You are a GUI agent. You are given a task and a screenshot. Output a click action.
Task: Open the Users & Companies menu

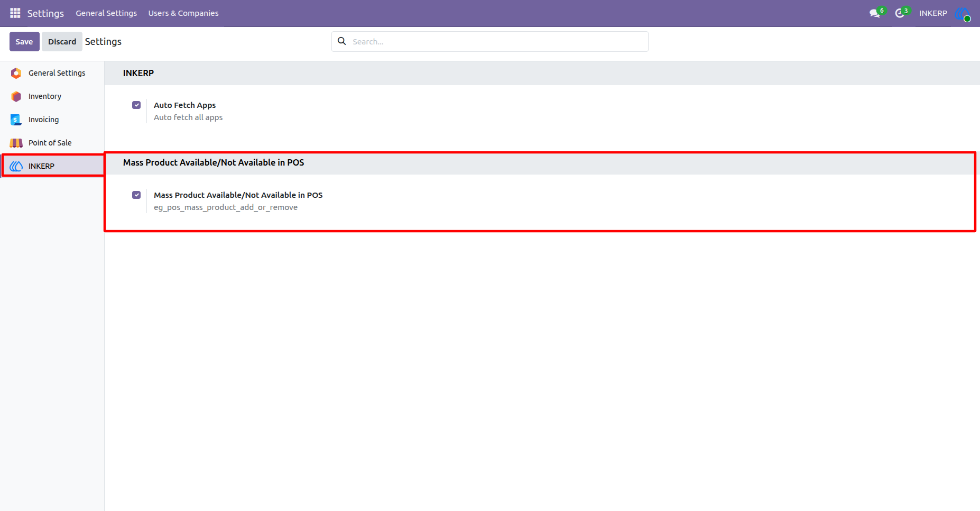(183, 13)
